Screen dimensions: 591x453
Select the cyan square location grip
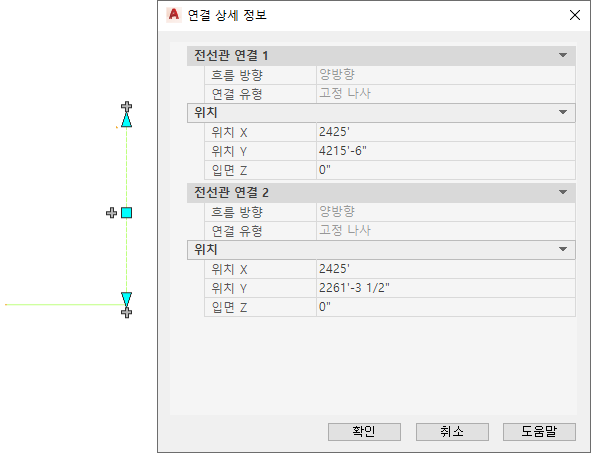pos(127,213)
